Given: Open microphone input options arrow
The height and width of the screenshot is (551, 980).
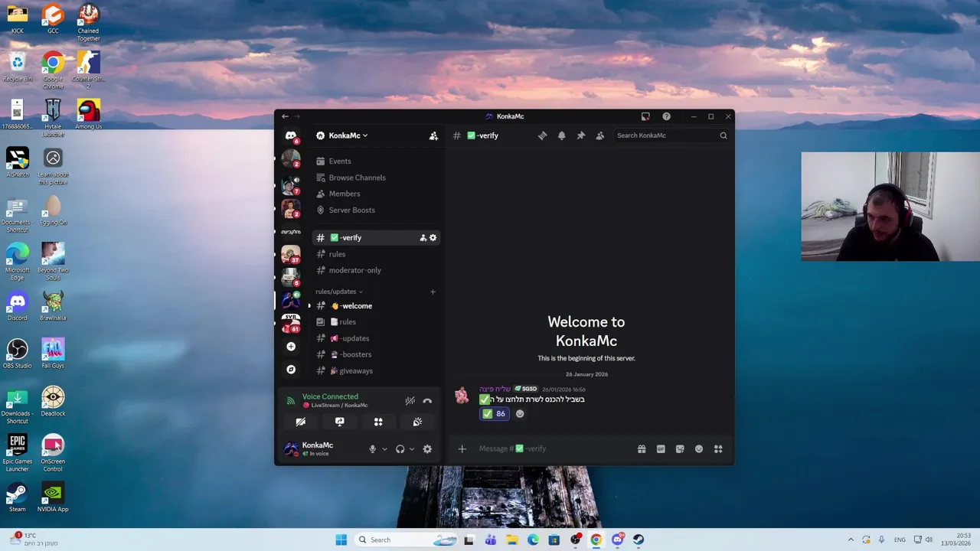Looking at the screenshot, I should (384, 449).
